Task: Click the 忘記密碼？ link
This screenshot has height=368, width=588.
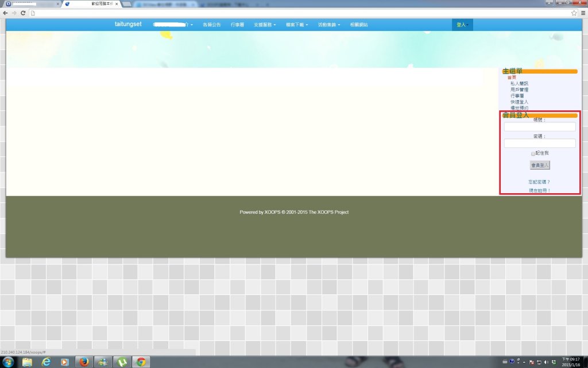Action: pyautogui.click(x=539, y=182)
